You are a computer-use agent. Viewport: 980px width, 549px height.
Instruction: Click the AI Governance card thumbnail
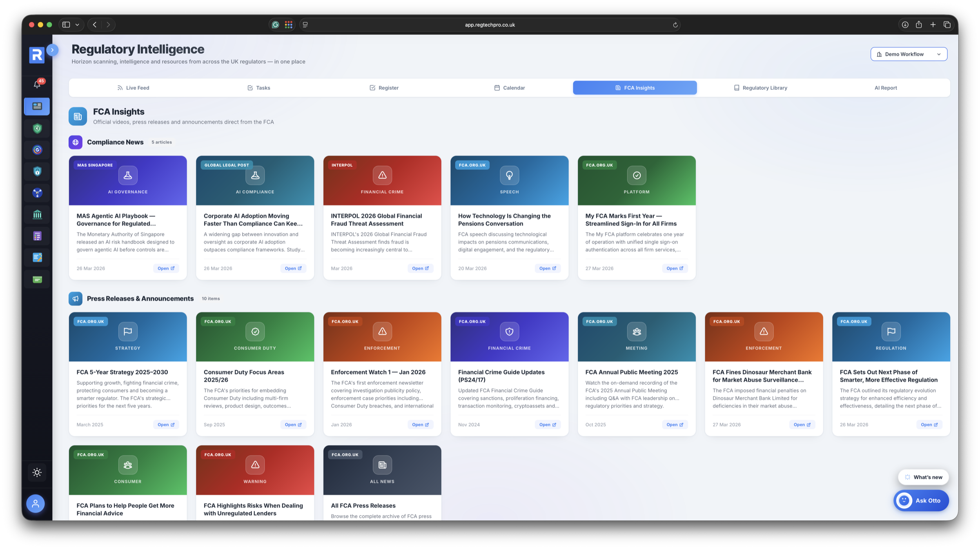click(x=128, y=180)
